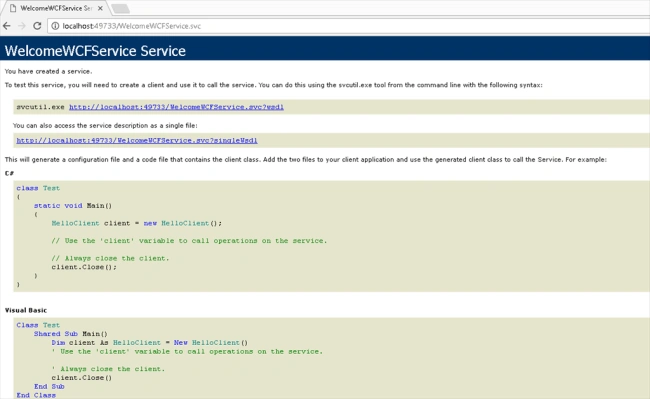This screenshot has width=650, height=399.
Task: Open the WelcomeWCFService.svc?singleWsdl link
Action: pyautogui.click(x=137, y=140)
